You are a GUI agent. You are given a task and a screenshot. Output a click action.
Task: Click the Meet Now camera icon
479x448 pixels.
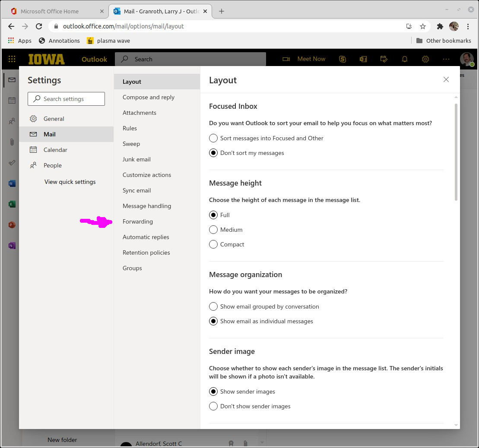click(x=286, y=59)
